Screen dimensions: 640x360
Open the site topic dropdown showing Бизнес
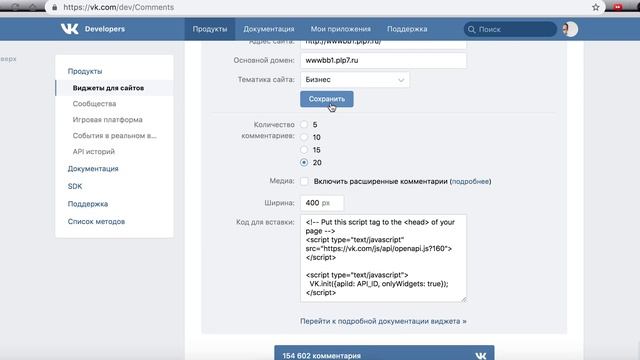point(355,80)
